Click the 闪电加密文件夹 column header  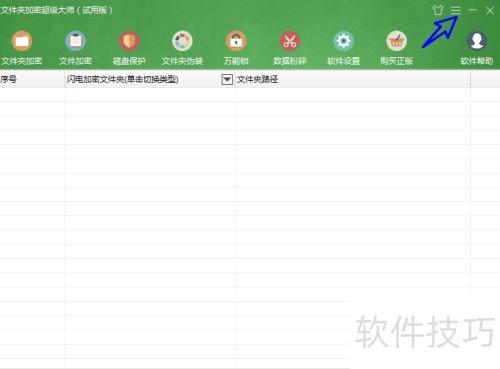(150, 79)
